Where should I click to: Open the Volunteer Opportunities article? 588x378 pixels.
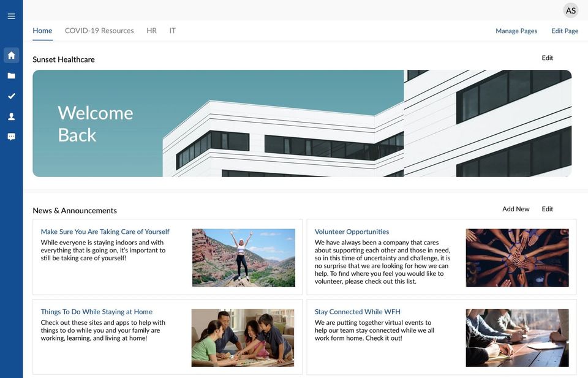352,232
